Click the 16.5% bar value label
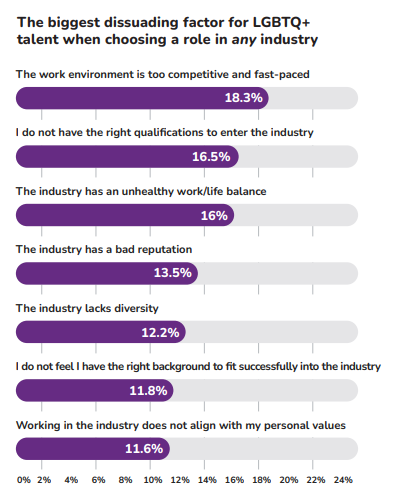This screenshot has width=400, height=499. [x=211, y=157]
